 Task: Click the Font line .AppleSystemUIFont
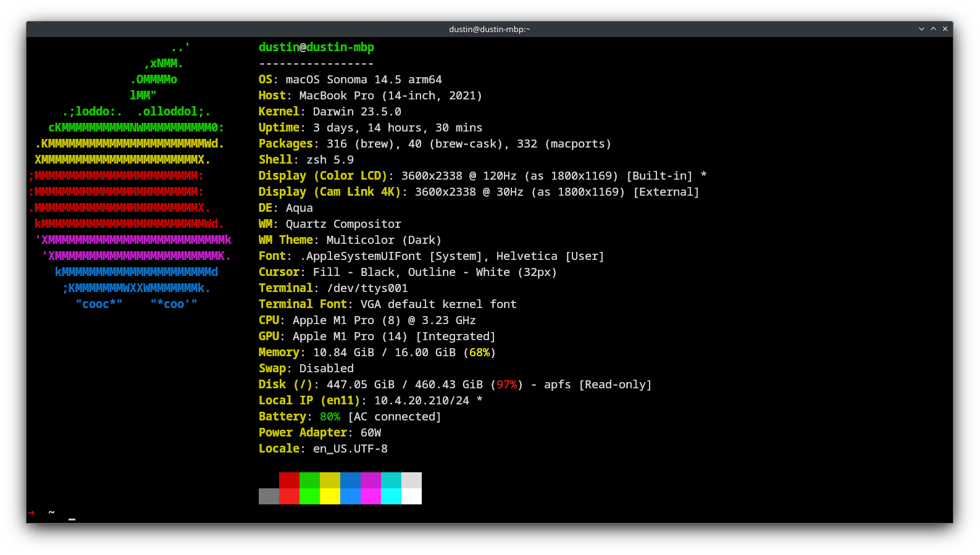432,256
